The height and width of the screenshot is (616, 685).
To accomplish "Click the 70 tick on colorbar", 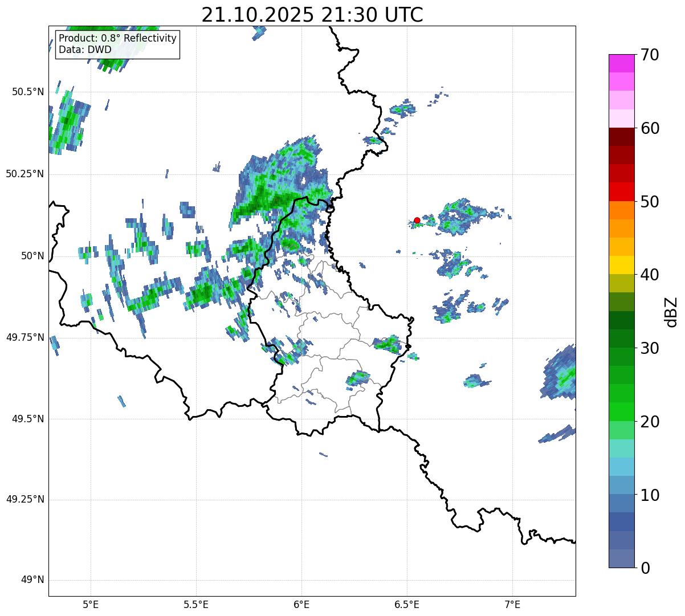I will click(650, 55).
